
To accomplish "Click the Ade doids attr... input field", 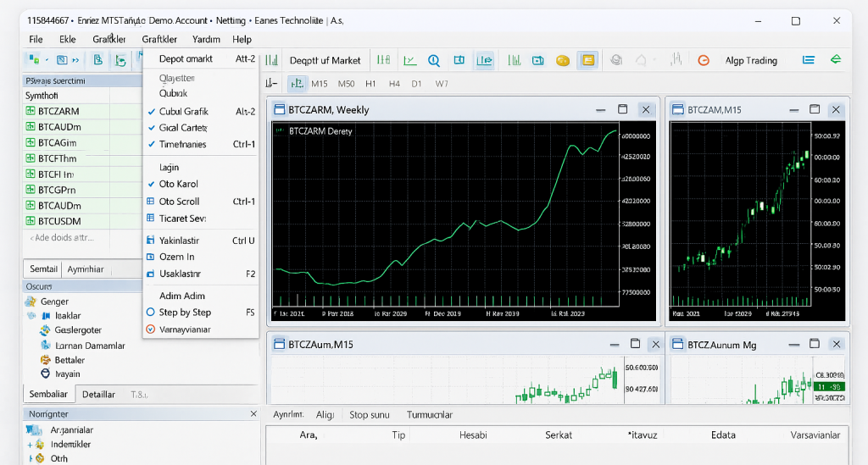I will click(x=82, y=238).
